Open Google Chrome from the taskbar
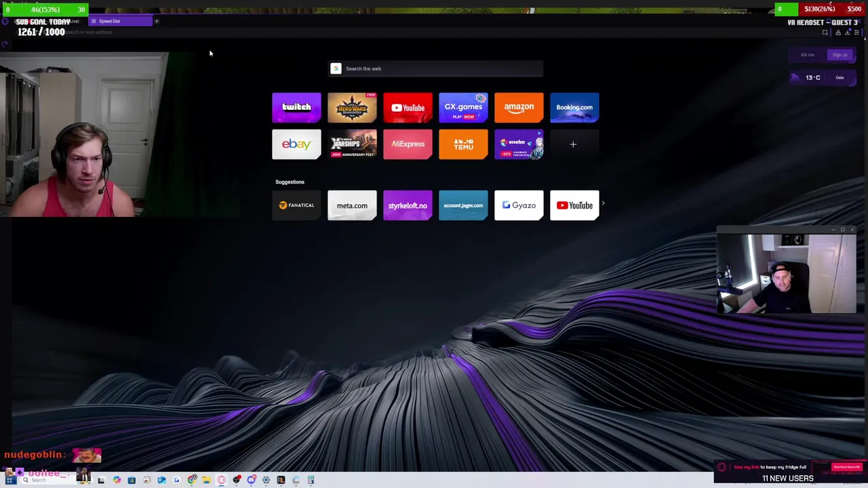This screenshot has height=488, width=868. pos(192,480)
